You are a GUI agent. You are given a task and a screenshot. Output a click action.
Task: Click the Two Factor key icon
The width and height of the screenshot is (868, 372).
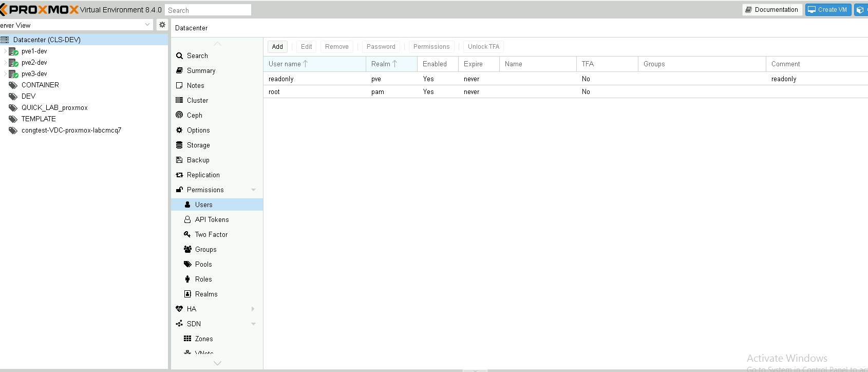coord(187,234)
